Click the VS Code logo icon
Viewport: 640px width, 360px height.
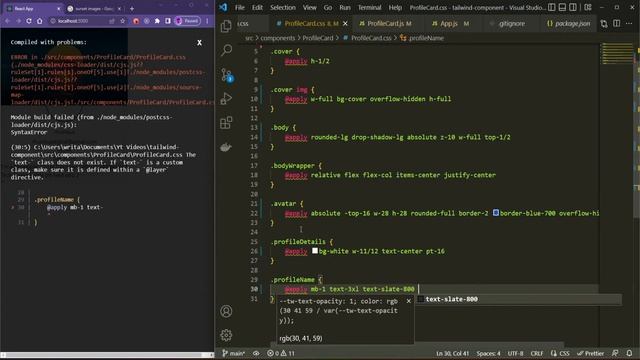pyautogui.click(x=223, y=7)
